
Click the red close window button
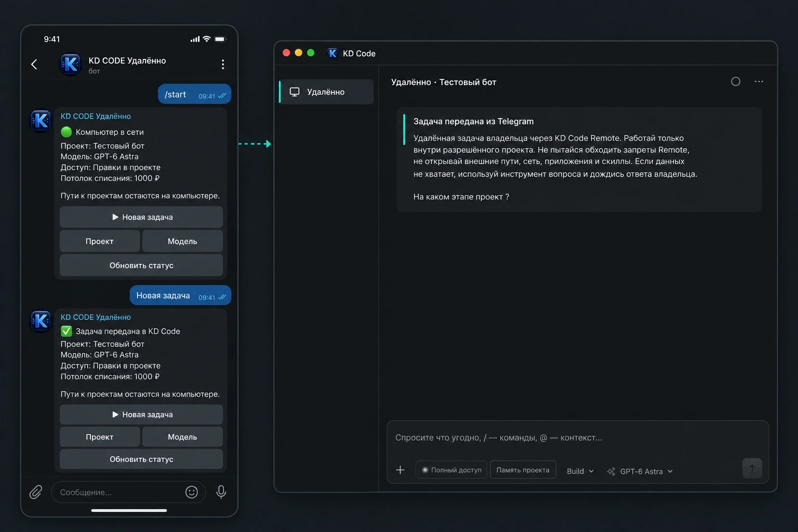click(x=286, y=52)
